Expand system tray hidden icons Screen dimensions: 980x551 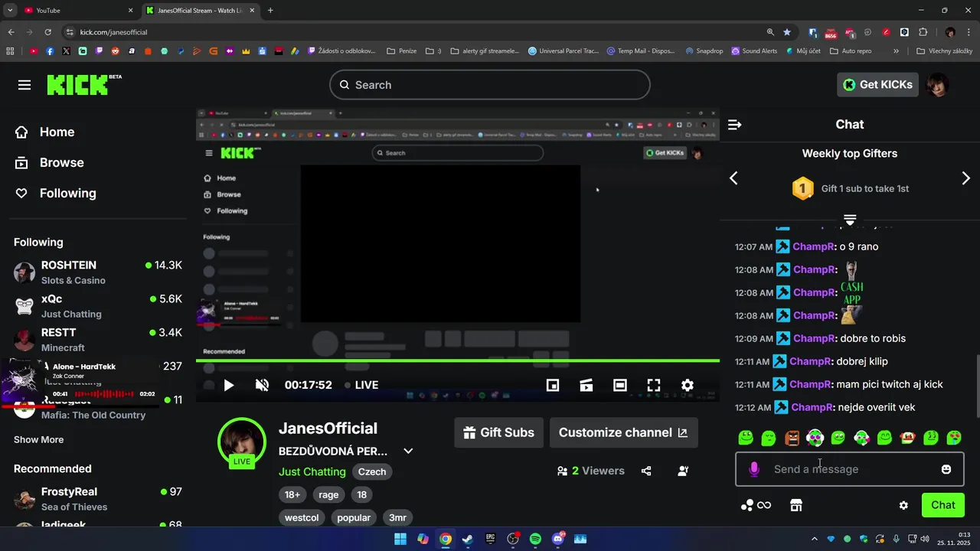point(814,539)
